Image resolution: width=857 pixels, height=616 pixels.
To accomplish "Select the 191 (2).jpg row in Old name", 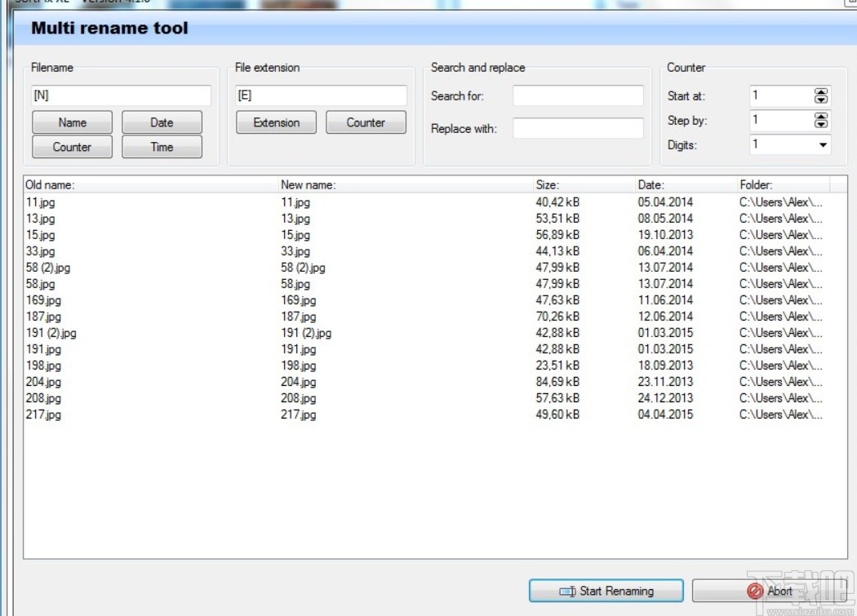I will (51, 333).
